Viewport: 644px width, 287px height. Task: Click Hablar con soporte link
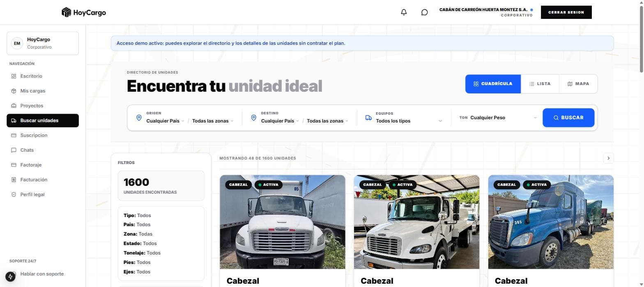click(42, 274)
